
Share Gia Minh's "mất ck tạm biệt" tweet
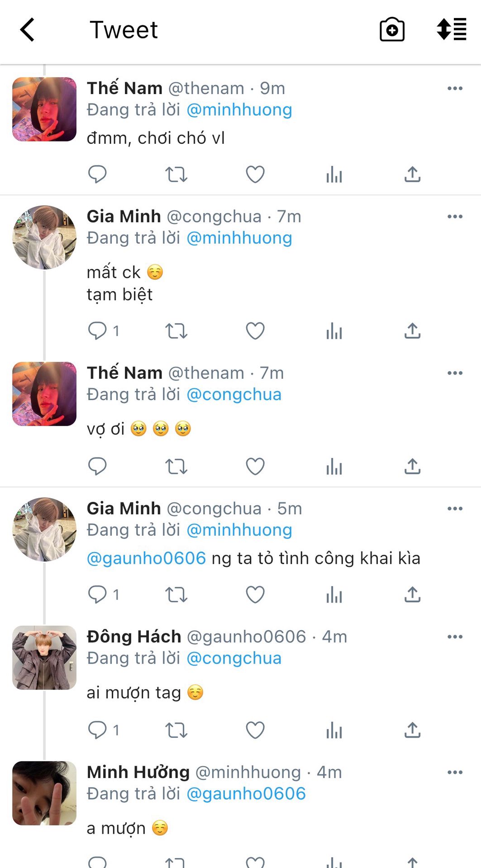[x=412, y=331]
